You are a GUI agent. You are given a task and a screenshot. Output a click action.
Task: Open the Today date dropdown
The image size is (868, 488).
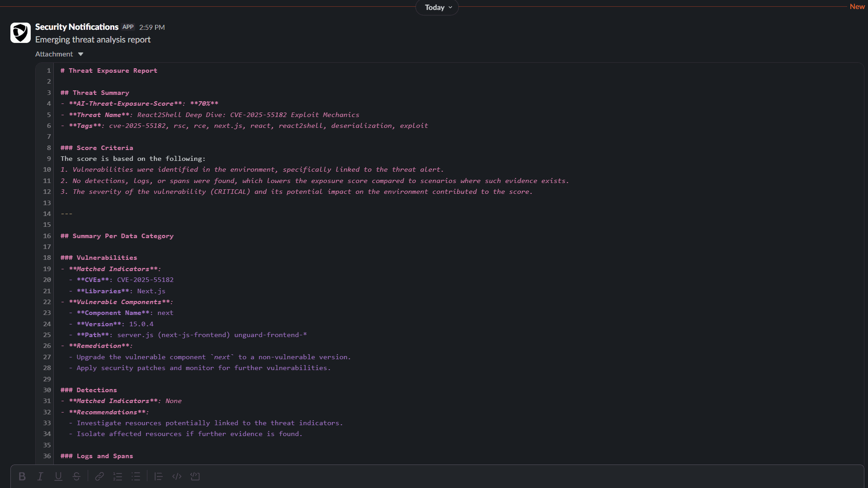(437, 7)
